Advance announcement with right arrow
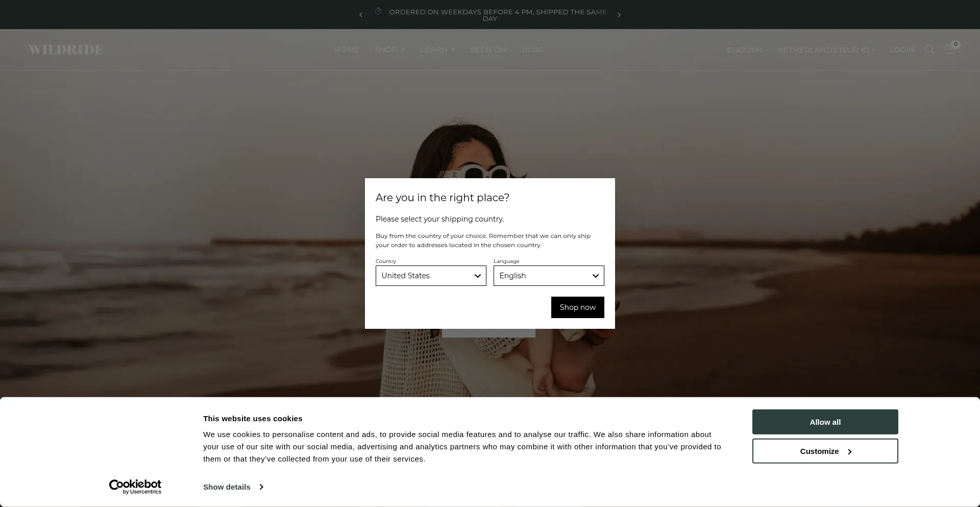Screen dimensions: 980x507 click(x=619, y=15)
